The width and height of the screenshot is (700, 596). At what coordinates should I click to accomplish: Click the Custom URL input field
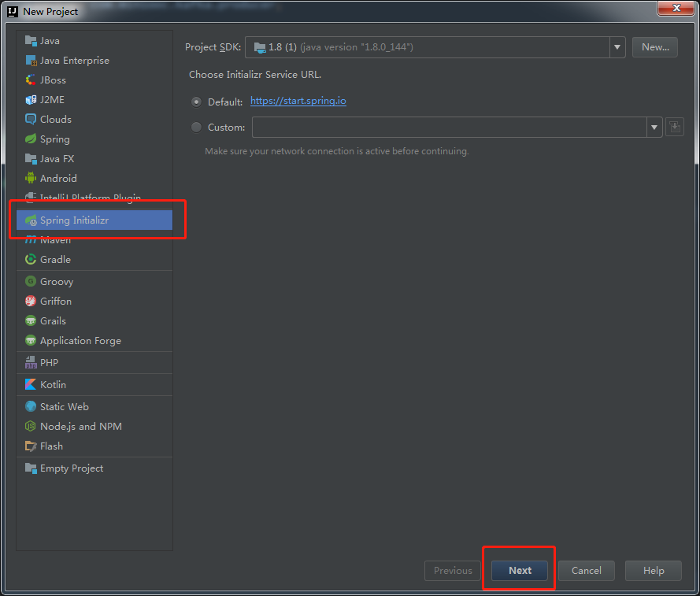(450, 128)
